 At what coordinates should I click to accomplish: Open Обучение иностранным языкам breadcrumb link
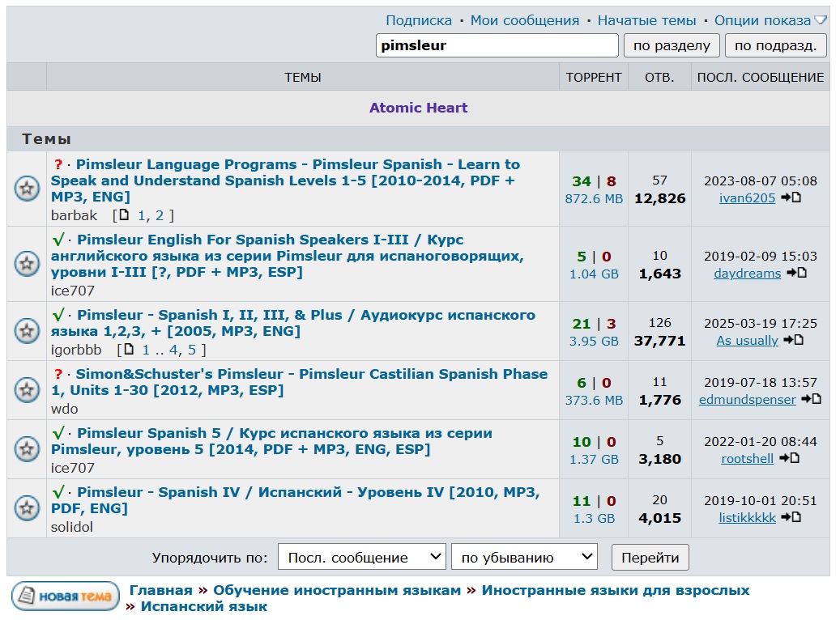(337, 590)
